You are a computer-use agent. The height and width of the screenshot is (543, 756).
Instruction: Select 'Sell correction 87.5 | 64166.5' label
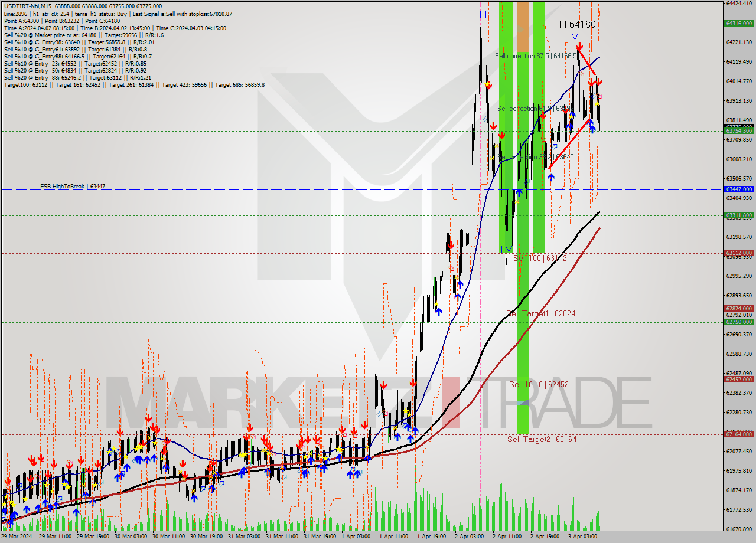536,55
